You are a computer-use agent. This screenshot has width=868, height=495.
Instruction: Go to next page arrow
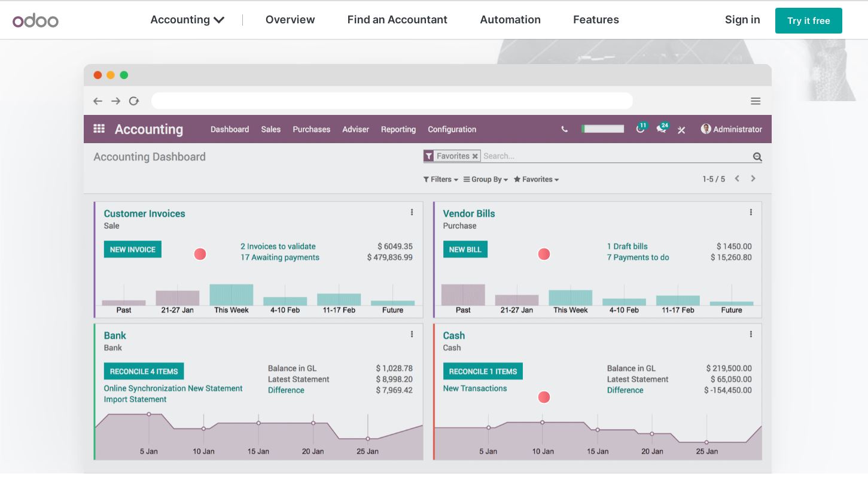coord(753,178)
